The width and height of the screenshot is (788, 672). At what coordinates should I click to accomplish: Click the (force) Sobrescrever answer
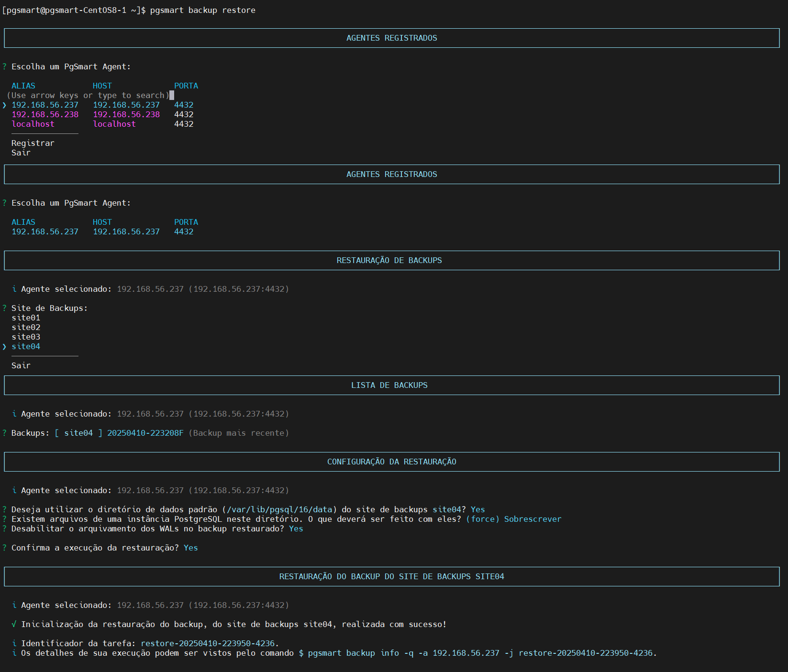(x=514, y=519)
